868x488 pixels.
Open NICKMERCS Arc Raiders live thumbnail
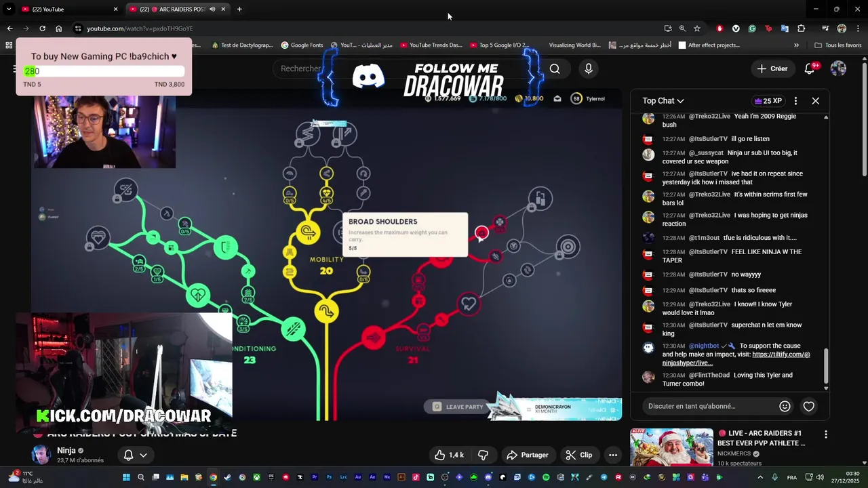tap(671, 447)
